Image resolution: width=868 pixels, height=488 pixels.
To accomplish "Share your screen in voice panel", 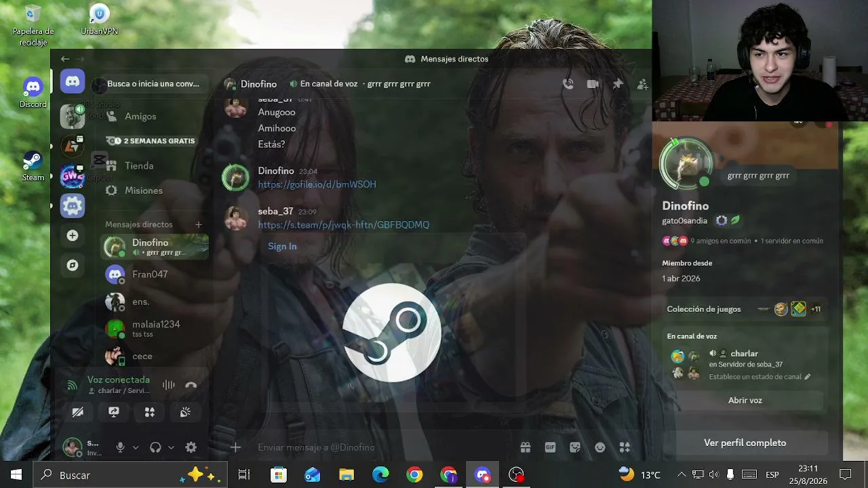I will [x=114, y=412].
